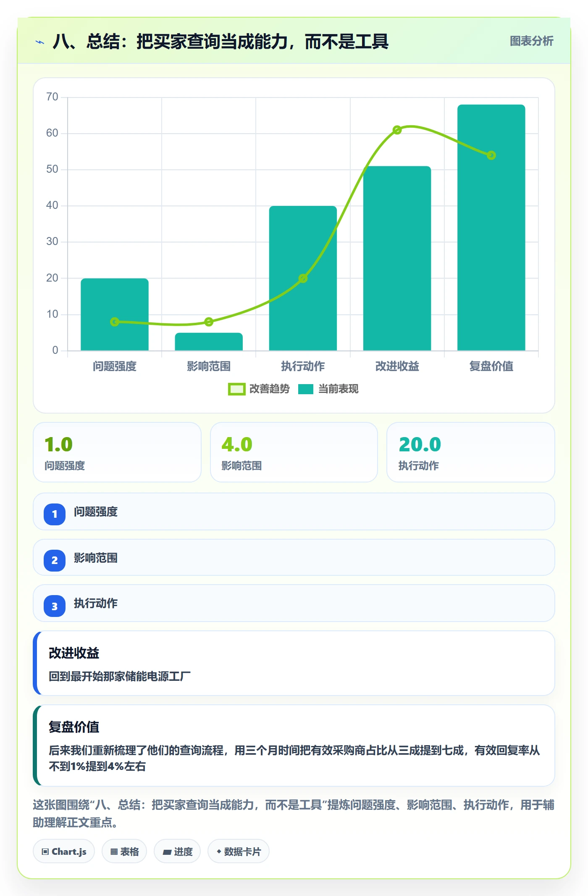Screen dimensions: 588x896
Task: Click the 执行动作 list row text
Action: (x=96, y=603)
